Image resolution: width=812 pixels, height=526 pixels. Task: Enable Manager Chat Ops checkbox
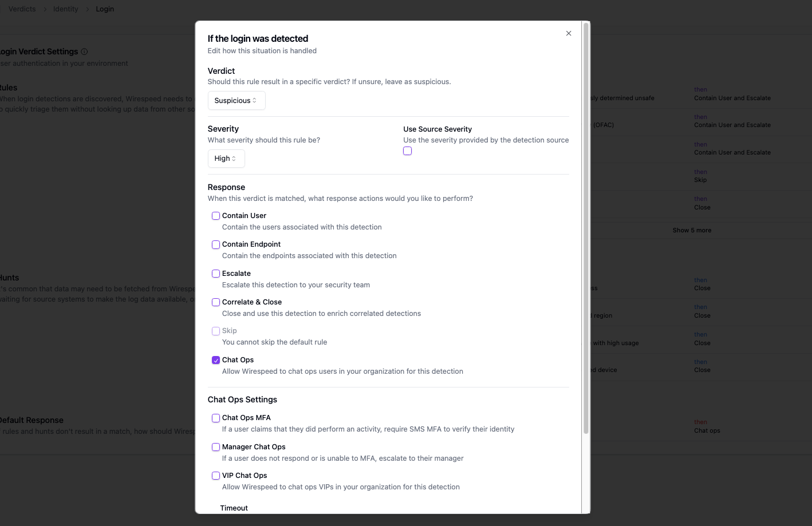tap(216, 447)
